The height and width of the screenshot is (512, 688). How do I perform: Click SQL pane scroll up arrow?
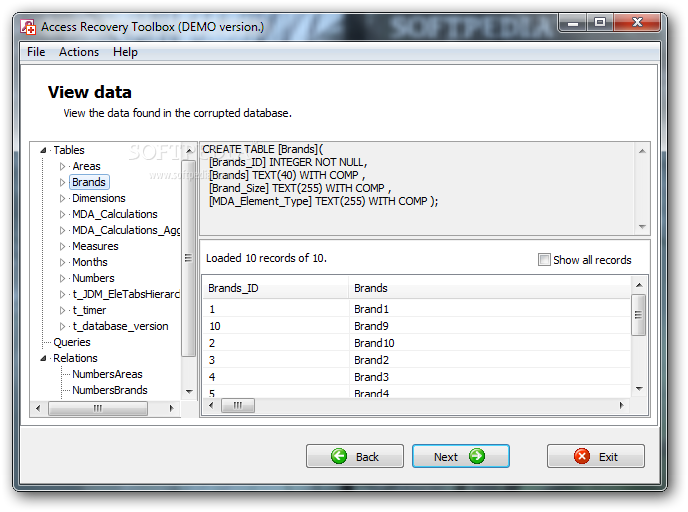pyautogui.click(x=642, y=151)
